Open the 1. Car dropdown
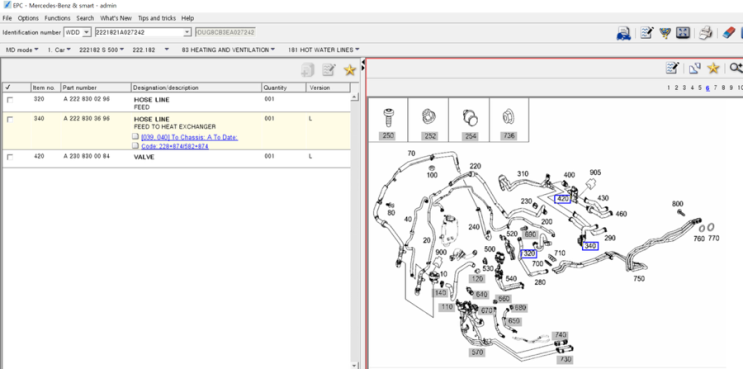The height and width of the screenshot is (369, 743). pos(59,49)
